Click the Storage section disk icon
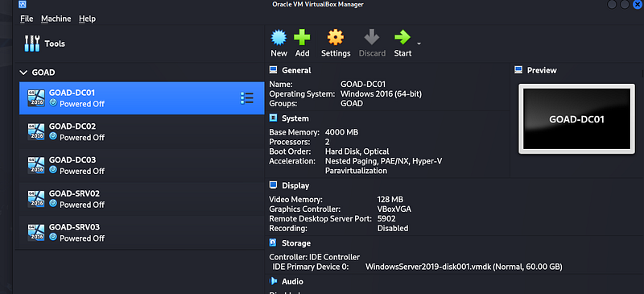The width and height of the screenshot is (644, 294). 273,243
